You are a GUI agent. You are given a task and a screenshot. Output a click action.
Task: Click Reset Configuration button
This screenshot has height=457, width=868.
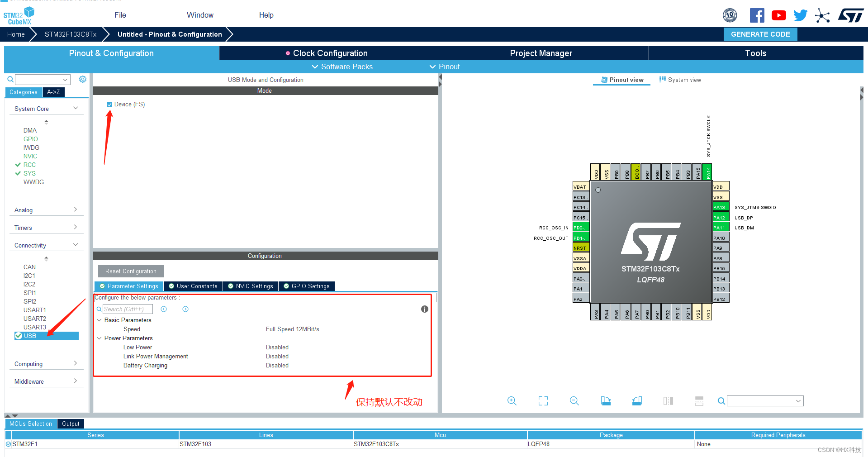131,271
